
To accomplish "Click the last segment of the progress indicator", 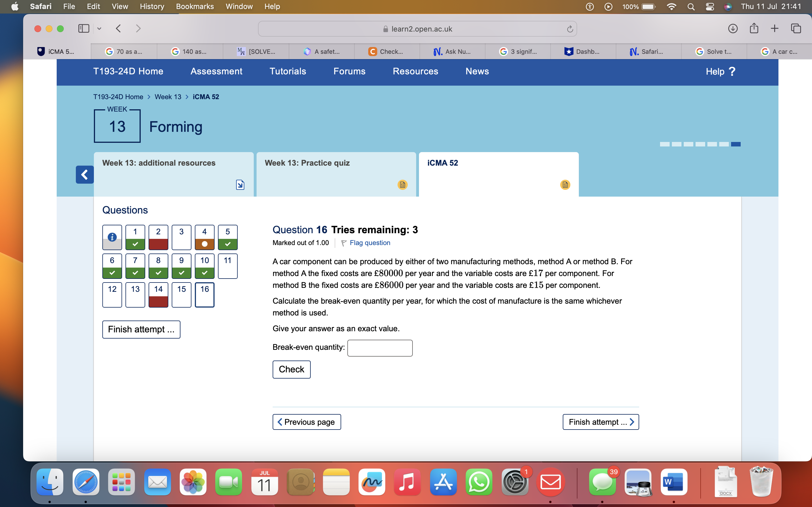I will click(736, 144).
